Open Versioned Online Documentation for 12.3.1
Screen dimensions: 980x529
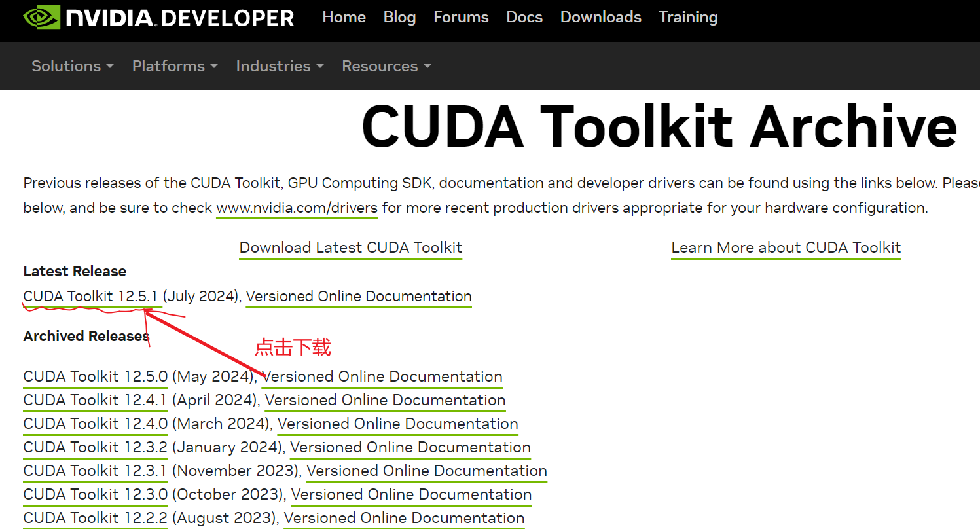click(427, 471)
